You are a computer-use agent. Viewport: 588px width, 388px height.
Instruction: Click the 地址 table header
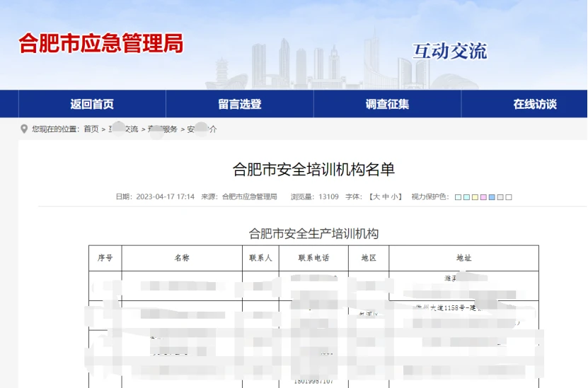[464, 258]
